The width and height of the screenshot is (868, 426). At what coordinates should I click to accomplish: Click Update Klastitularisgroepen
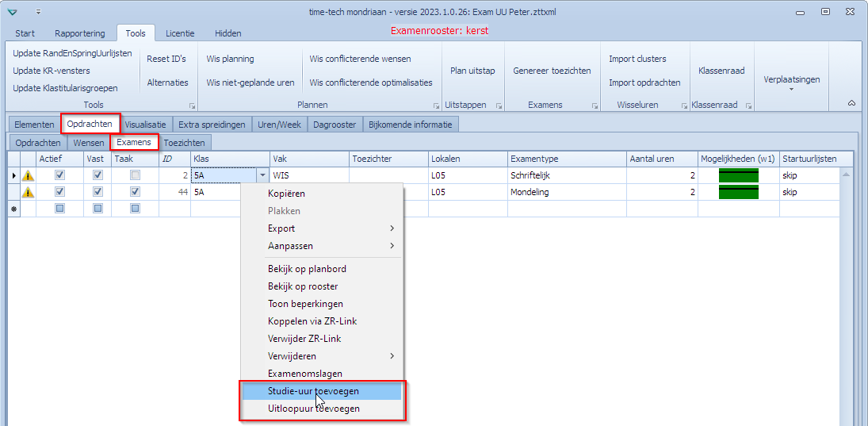65,88
